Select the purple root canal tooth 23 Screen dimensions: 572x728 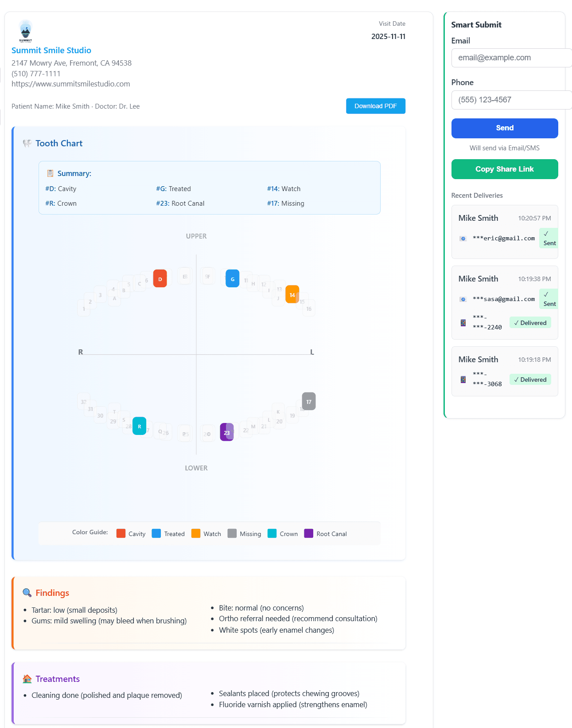click(227, 432)
